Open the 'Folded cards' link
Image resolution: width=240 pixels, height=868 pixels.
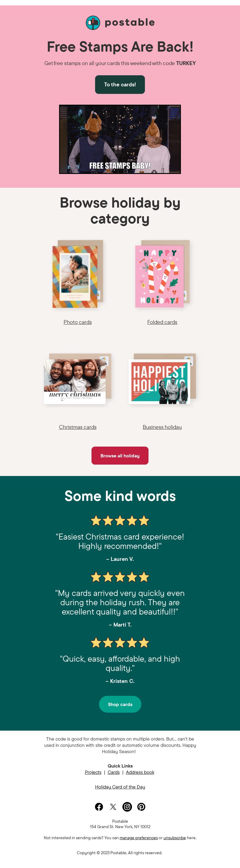tap(162, 322)
